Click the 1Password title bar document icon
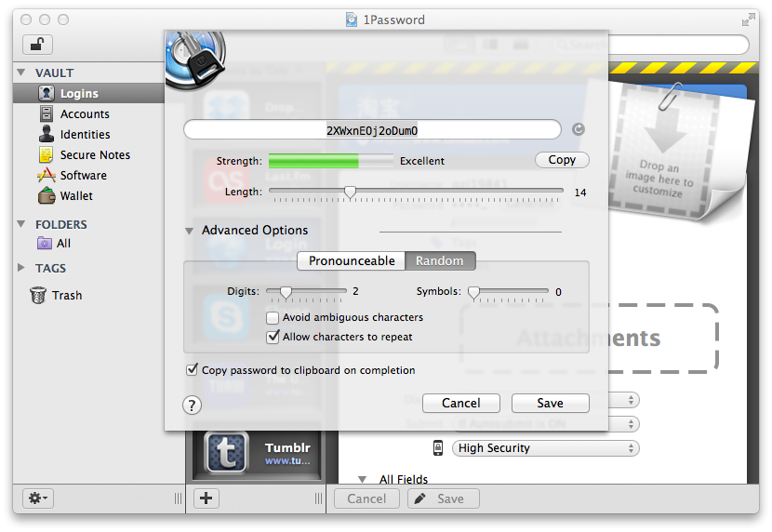Viewport: 772px width, 532px height. 352,20
